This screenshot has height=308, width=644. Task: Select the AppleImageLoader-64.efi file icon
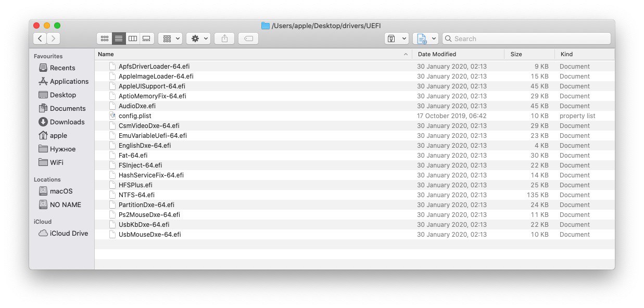(112, 76)
